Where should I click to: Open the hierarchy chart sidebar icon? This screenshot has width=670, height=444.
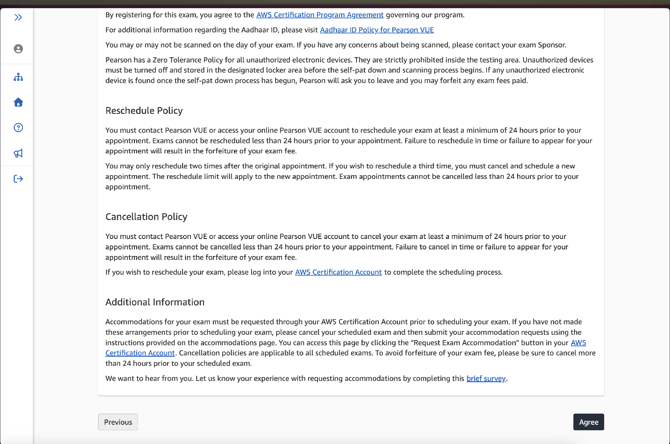click(18, 77)
